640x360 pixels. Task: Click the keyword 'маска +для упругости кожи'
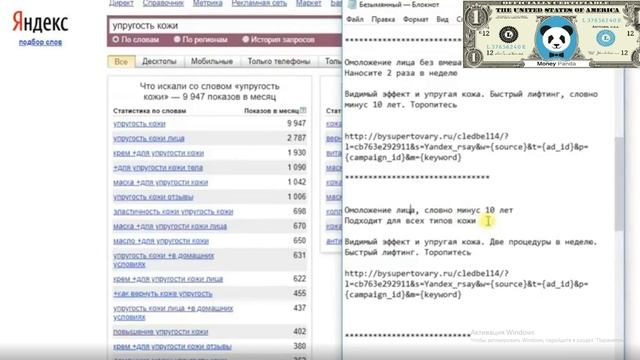[x=160, y=182]
